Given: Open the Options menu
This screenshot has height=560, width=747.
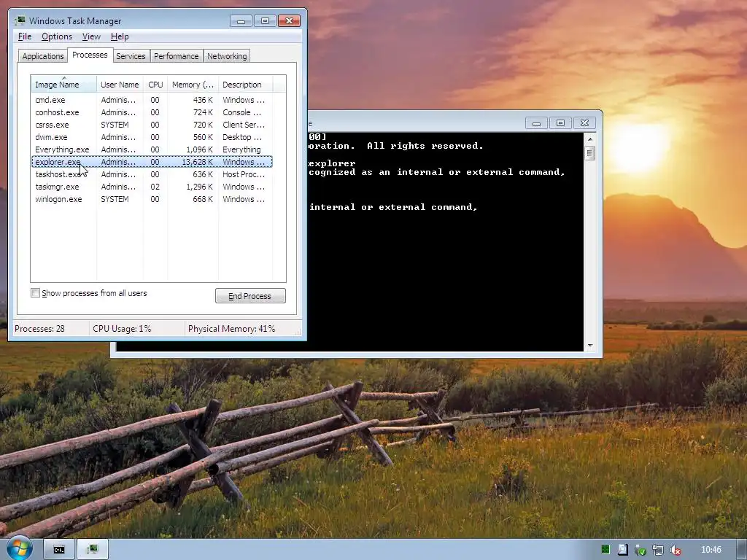Looking at the screenshot, I should (x=57, y=36).
